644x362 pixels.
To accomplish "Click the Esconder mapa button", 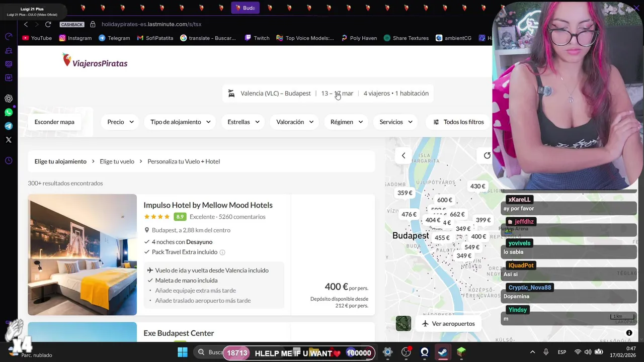I will (x=54, y=122).
